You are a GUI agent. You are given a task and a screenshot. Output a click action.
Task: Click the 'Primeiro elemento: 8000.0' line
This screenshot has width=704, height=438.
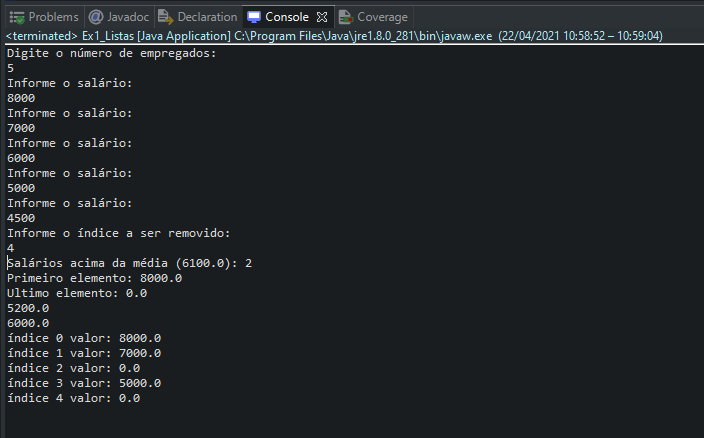pos(94,278)
